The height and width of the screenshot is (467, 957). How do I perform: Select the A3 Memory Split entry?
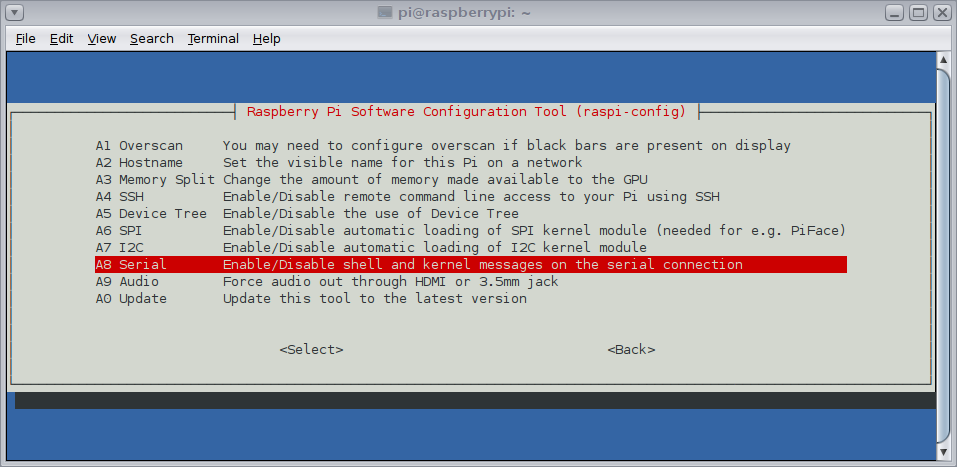pyautogui.click(x=471, y=179)
